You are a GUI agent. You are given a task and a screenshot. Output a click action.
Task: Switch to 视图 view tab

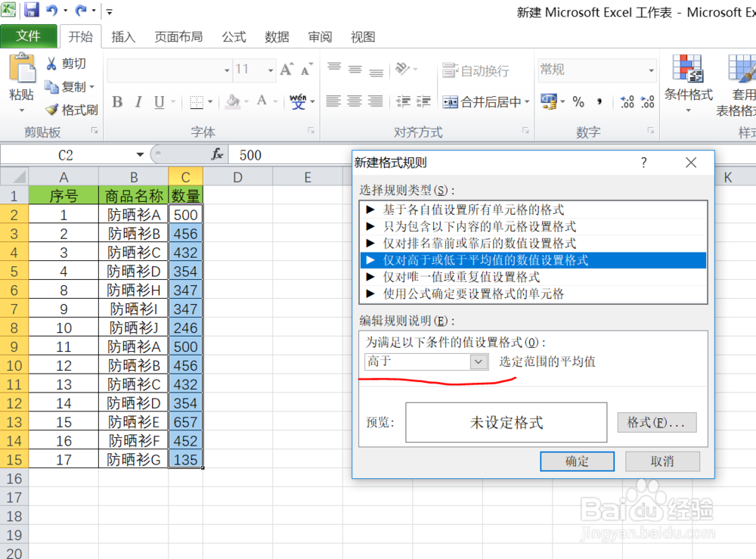point(363,36)
